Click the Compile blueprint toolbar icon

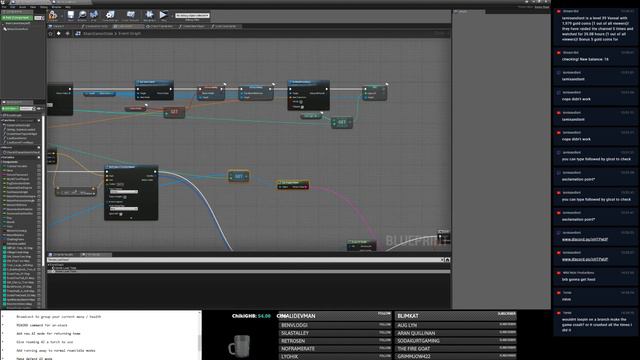click(x=53, y=16)
